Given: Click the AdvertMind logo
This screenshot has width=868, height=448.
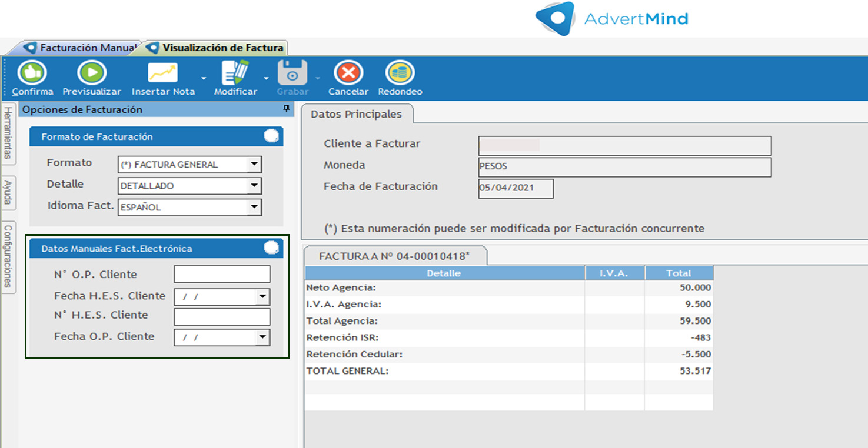Looking at the screenshot, I should (x=612, y=19).
